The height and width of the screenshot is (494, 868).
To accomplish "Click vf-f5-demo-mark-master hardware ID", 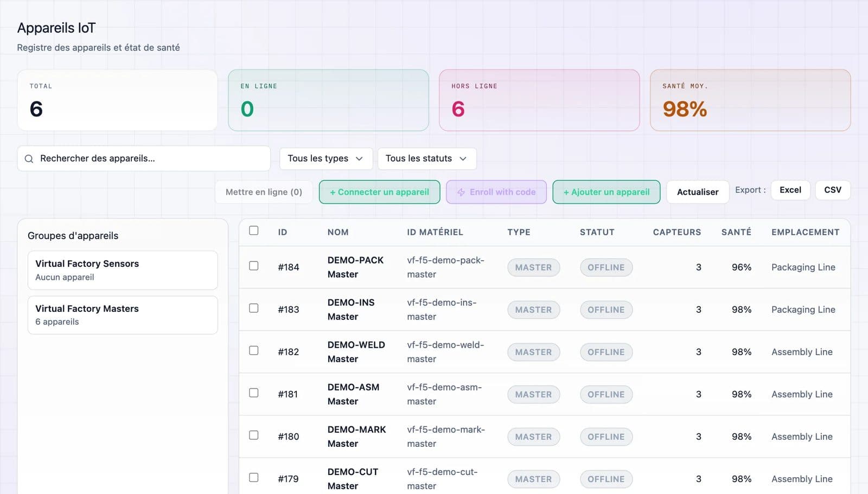I will tap(446, 437).
